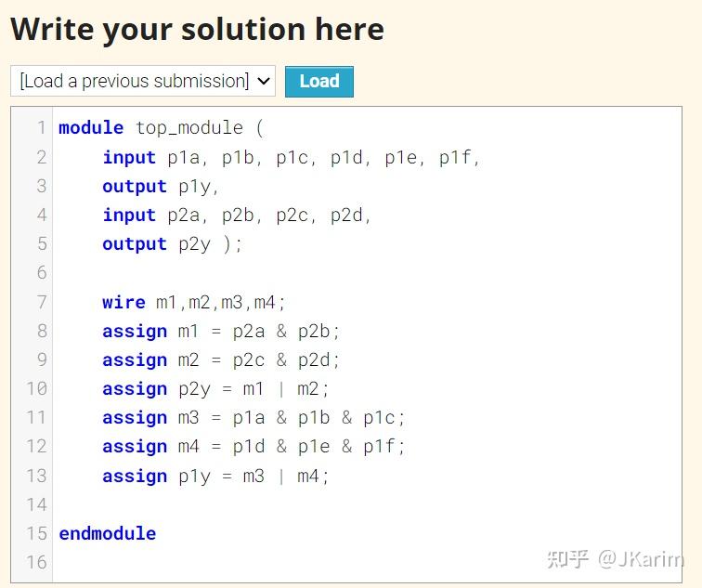Click 'p1f' input on line 2
This screenshot has height=588, width=702.
455,157
